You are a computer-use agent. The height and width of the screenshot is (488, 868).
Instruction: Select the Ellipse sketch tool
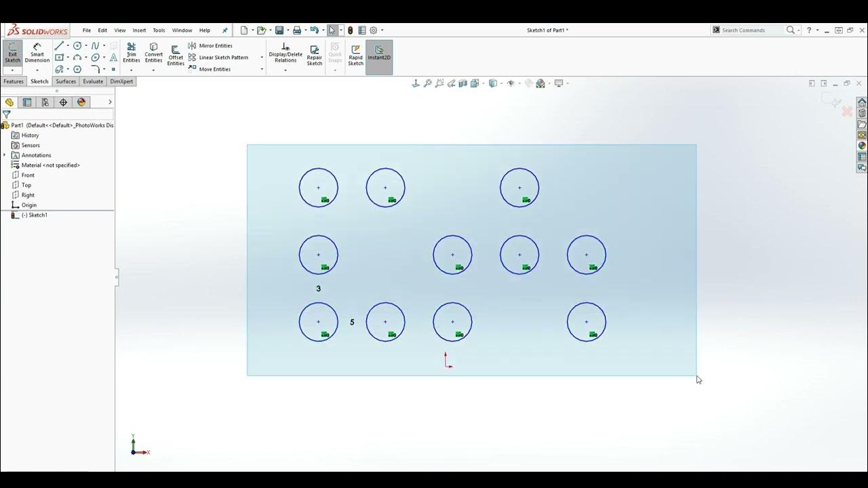(96, 58)
